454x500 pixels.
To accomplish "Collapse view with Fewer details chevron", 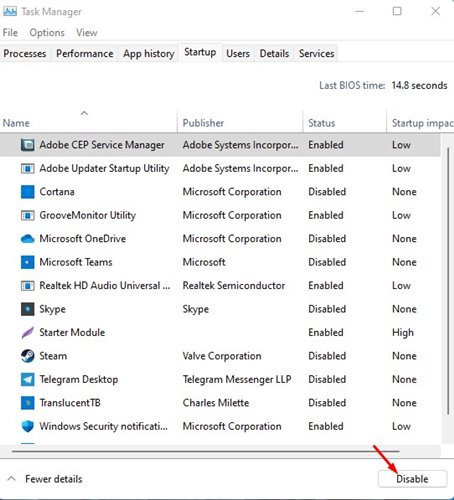I will (11, 479).
